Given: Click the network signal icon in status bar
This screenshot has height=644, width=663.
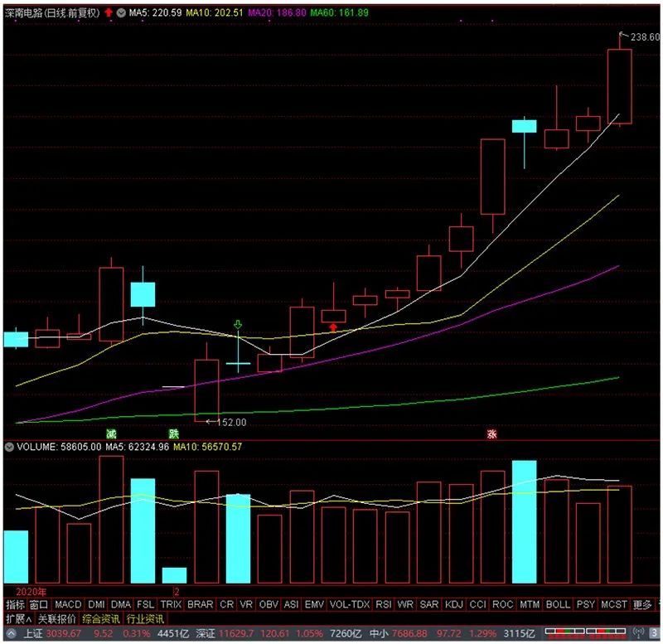Looking at the screenshot, I should point(637,633).
